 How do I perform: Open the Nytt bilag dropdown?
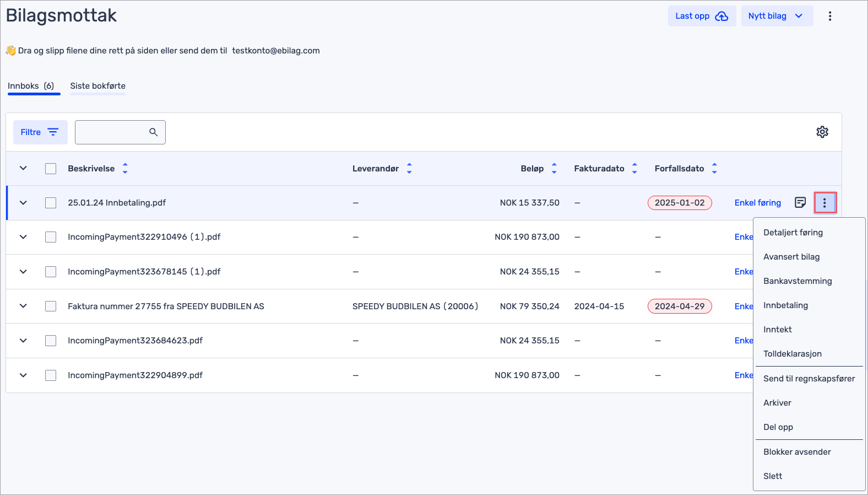tap(776, 16)
